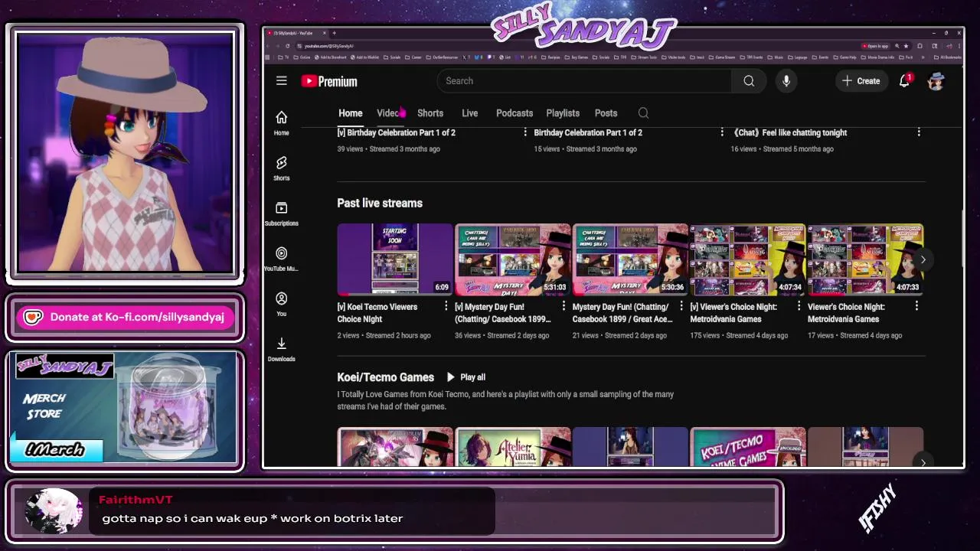Image resolution: width=980 pixels, height=551 pixels.
Task: Switch to the Live tab
Action: (470, 113)
